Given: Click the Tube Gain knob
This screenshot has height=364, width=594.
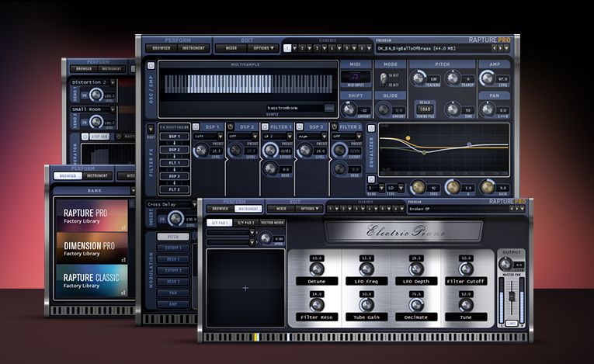Looking at the screenshot, I should point(366,304).
